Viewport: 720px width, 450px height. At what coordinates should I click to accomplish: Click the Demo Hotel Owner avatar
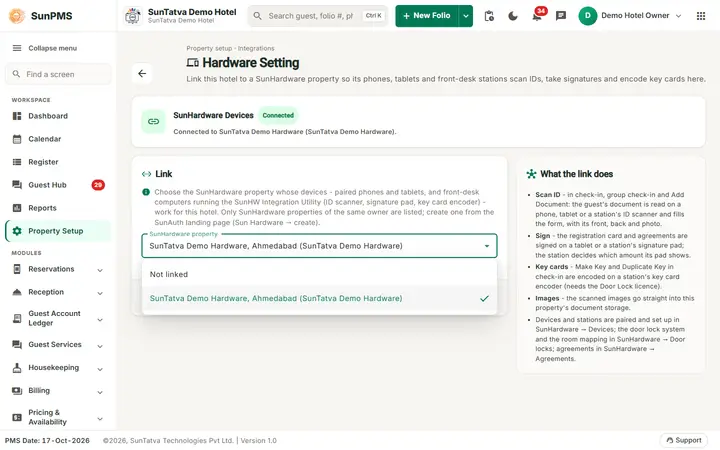coord(588,16)
